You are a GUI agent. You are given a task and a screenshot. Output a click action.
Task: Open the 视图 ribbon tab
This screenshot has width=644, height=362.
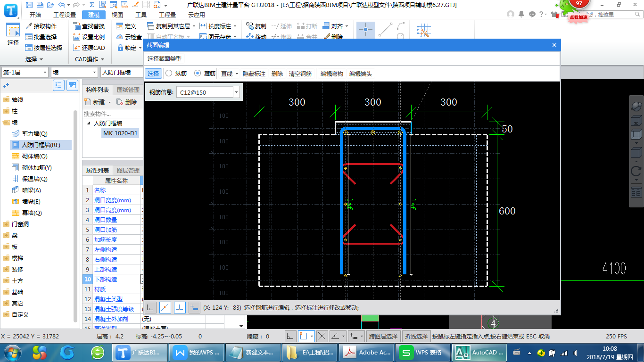[x=117, y=15]
